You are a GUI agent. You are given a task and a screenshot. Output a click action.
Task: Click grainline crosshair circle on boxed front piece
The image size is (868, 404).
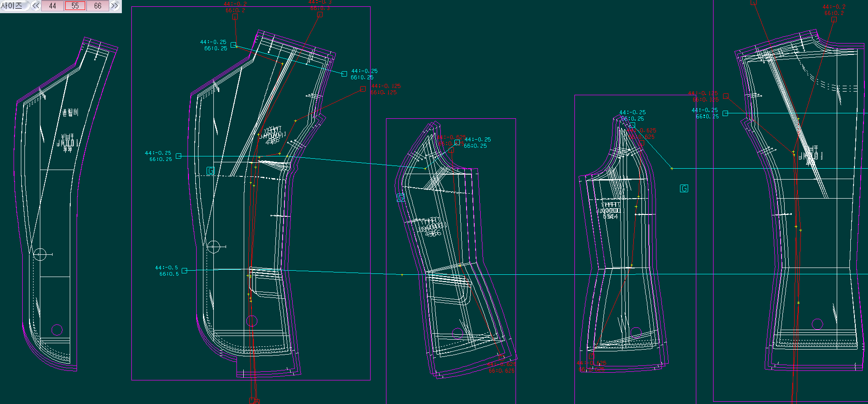(x=213, y=247)
